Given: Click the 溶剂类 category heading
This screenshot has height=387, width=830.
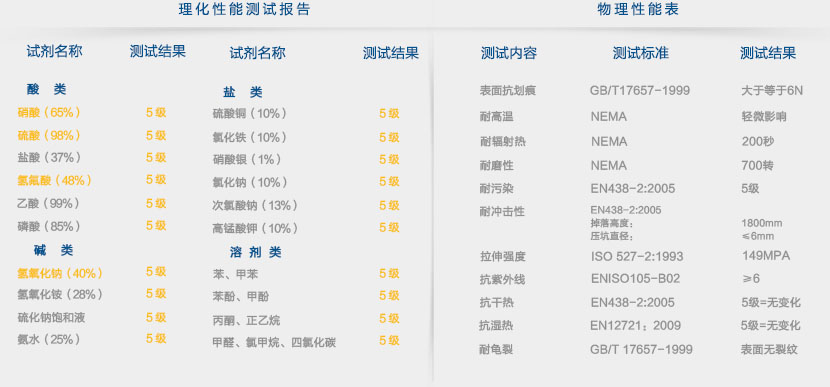Looking at the screenshot, I should click(256, 253).
